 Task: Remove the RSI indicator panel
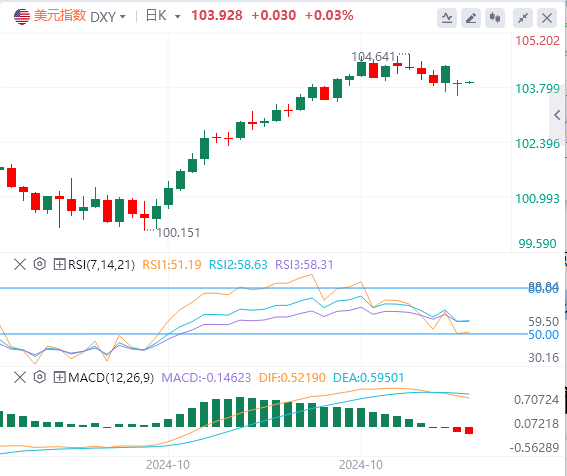(x=20, y=264)
